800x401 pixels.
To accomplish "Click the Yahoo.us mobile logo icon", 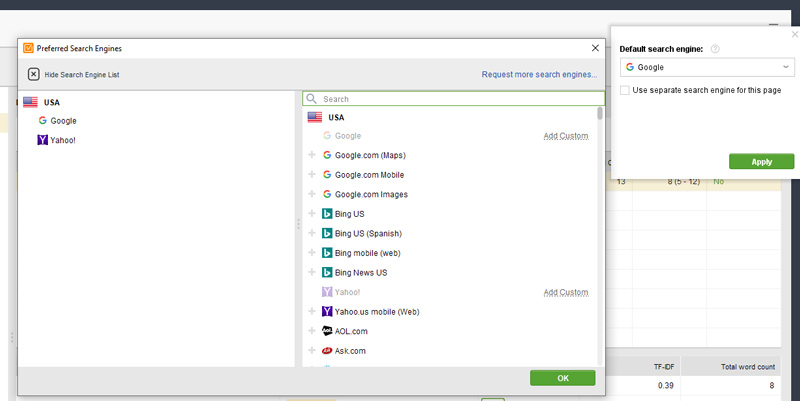I will pos(327,311).
